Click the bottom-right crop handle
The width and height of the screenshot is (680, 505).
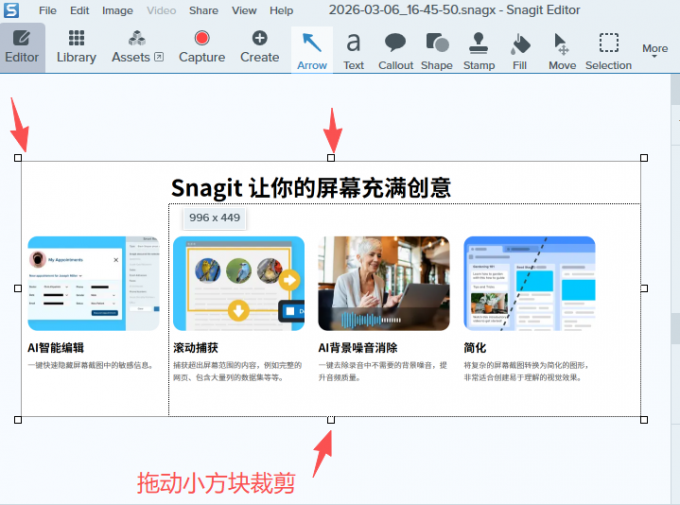[644, 420]
